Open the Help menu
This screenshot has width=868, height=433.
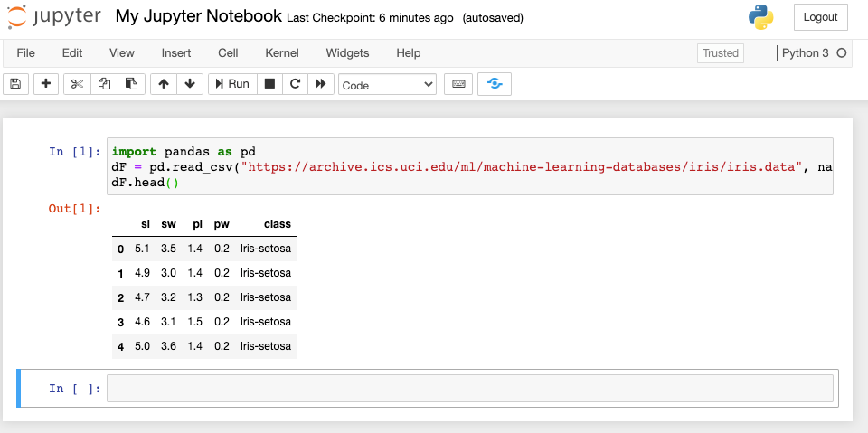click(x=409, y=53)
